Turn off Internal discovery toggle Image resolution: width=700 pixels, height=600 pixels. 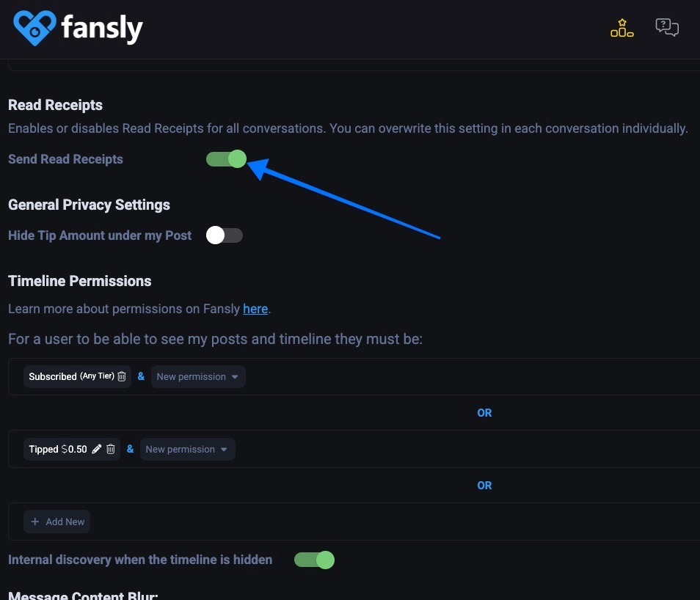[x=314, y=560]
